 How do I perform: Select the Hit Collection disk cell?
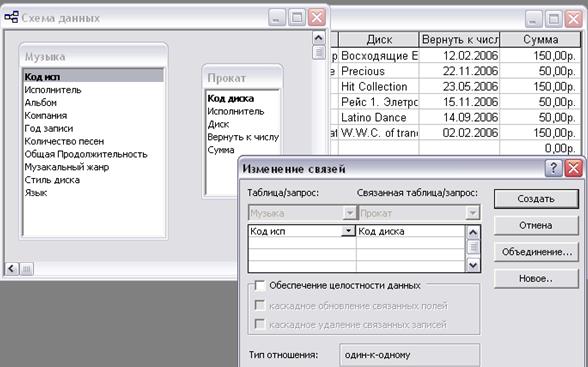click(x=379, y=86)
